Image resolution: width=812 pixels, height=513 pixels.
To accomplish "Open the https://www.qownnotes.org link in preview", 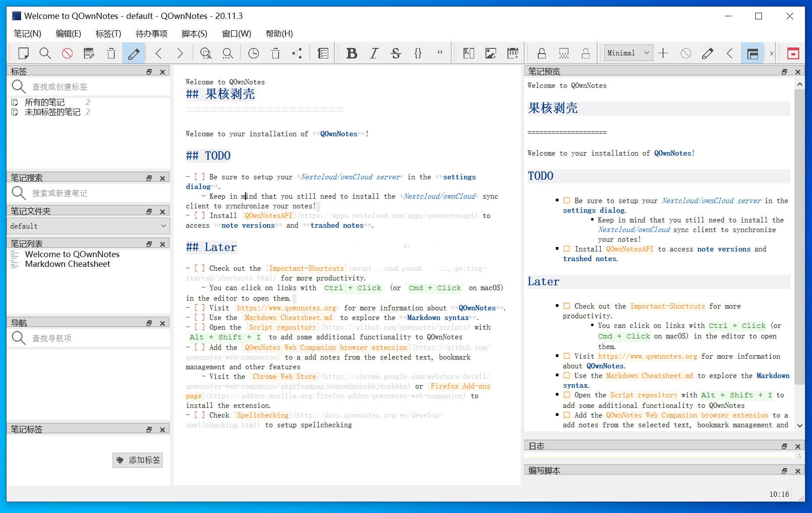I will 647,357.
